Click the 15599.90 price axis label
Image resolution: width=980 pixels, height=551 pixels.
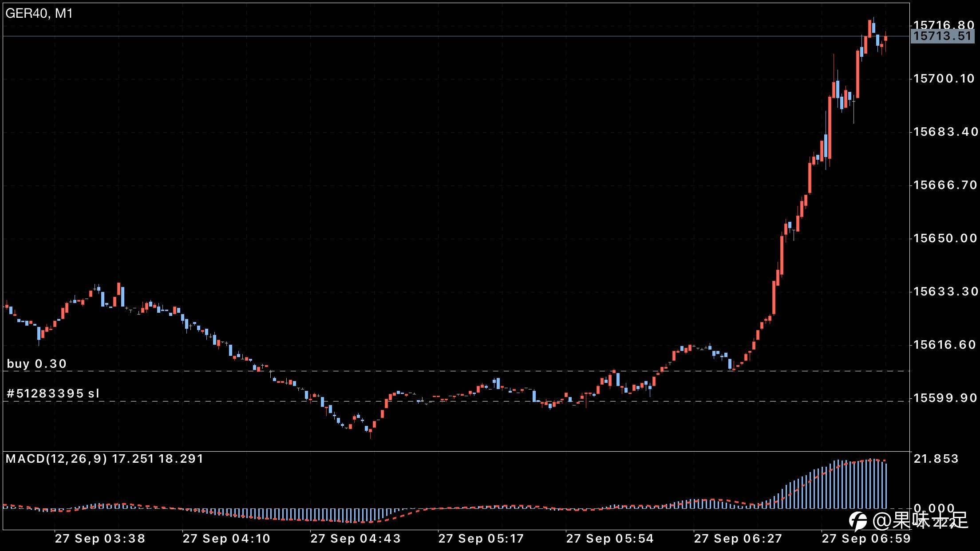click(x=945, y=398)
